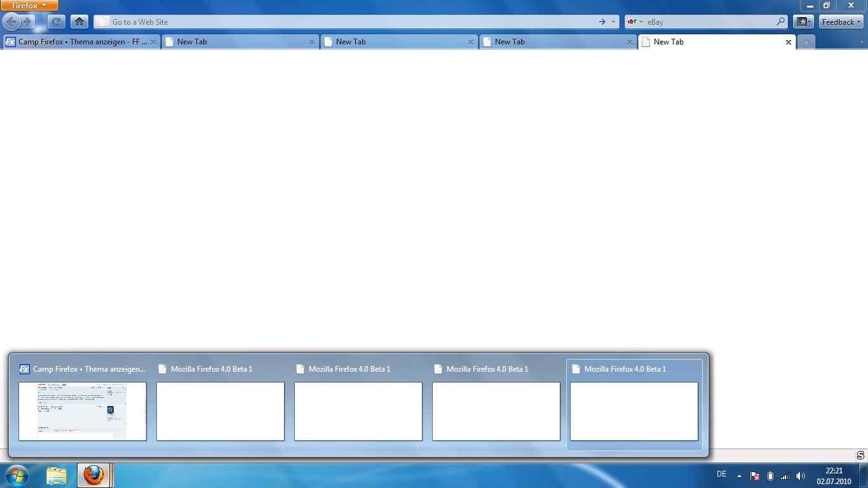Screen dimensions: 868x488
Task: Select the active New Tab tab
Action: point(717,42)
